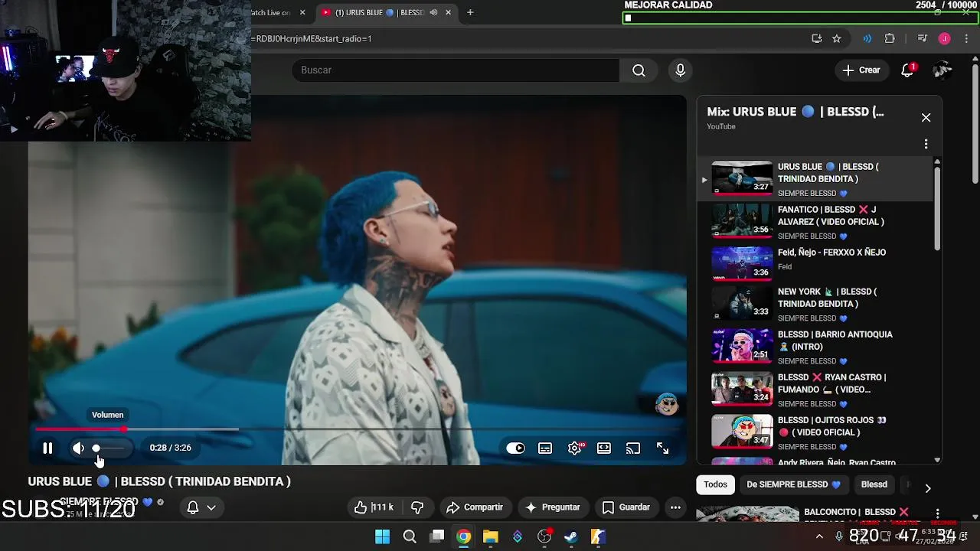This screenshot has width=980, height=551.
Task: Select Blessd filter chip
Action: coord(874,484)
